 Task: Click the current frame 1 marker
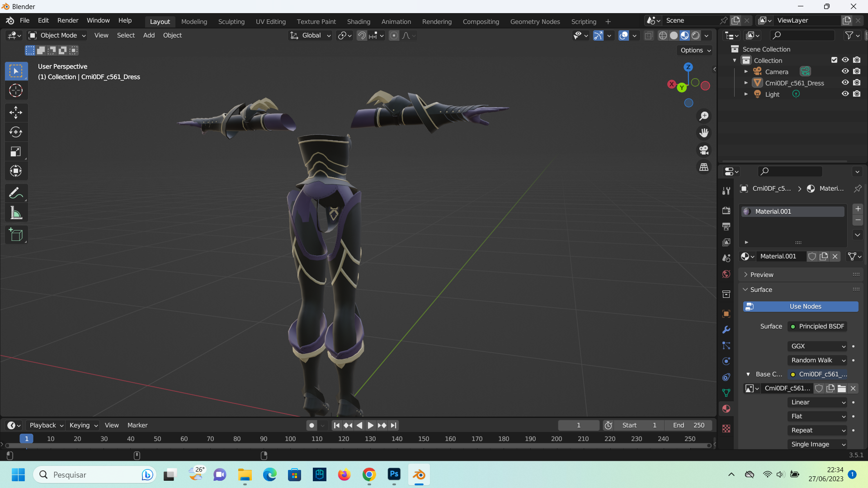(x=26, y=439)
